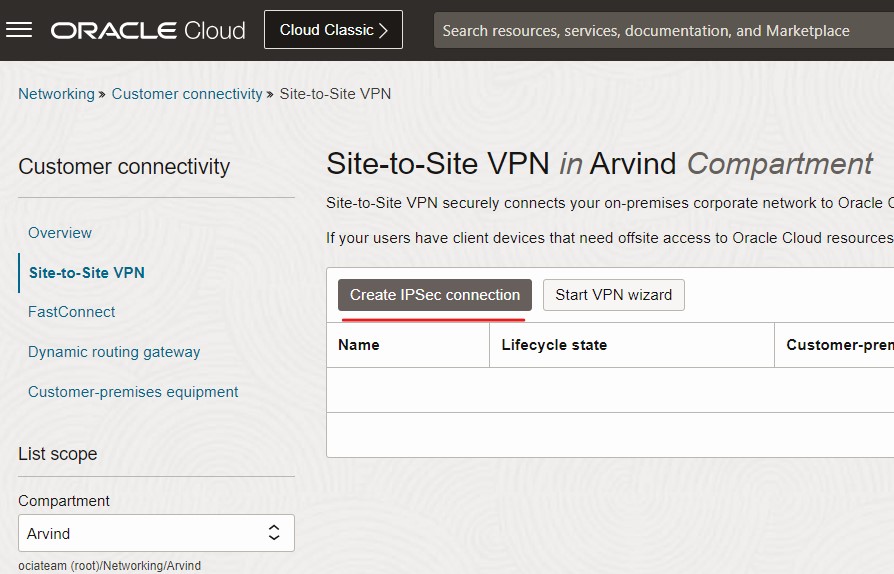Open the hamburger navigation menu
Viewport: 894px width, 574px height.
point(19,30)
